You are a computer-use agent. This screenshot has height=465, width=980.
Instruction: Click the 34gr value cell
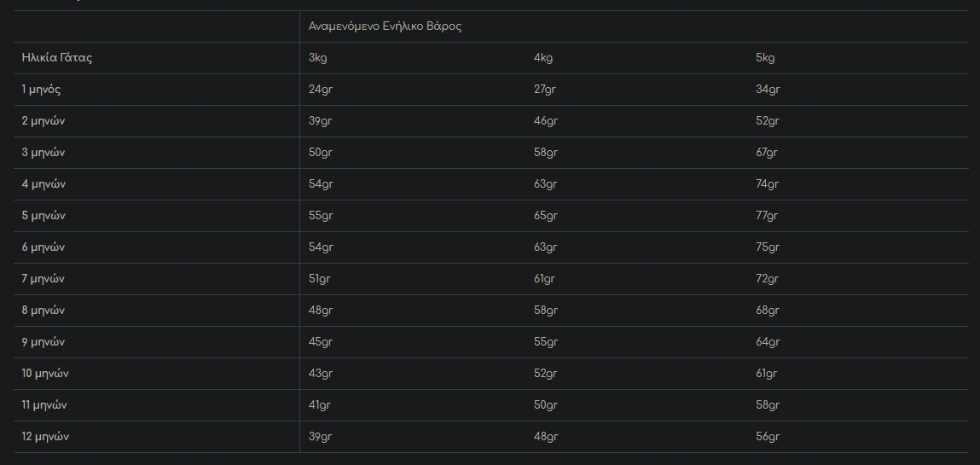coord(768,90)
